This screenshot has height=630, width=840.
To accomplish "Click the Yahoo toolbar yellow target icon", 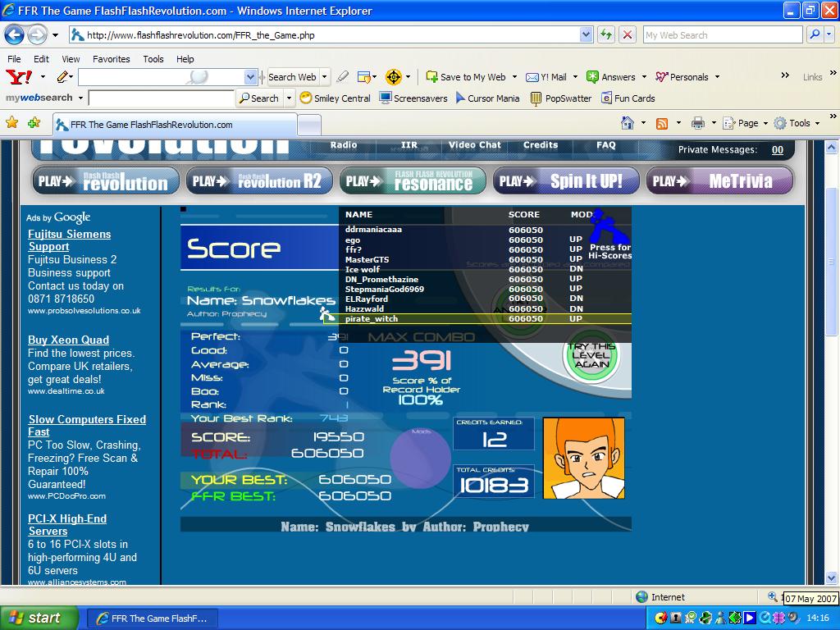I will 393,77.
